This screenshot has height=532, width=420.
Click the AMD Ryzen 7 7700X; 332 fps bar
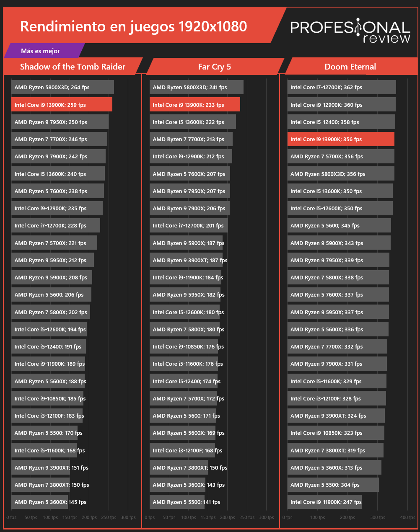click(337, 346)
